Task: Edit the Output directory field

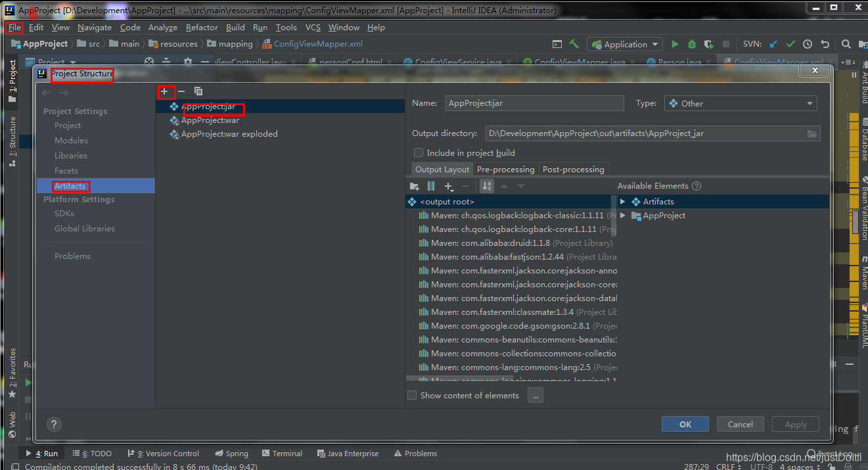Action: coord(645,133)
